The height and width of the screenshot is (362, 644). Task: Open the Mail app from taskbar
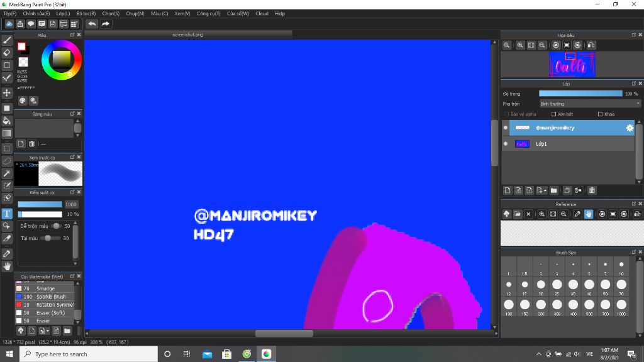pos(207,354)
